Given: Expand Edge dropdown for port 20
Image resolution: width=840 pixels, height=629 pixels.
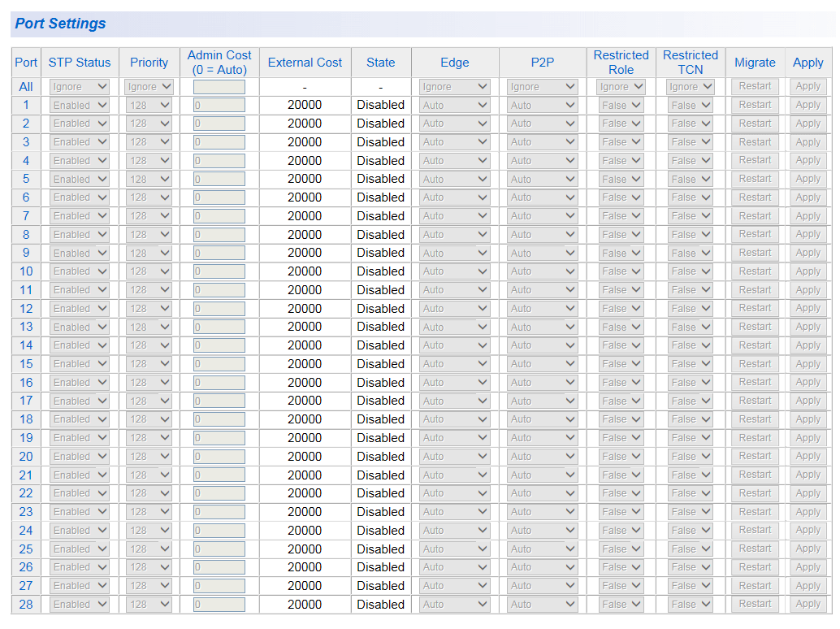Looking at the screenshot, I should 454,457.
